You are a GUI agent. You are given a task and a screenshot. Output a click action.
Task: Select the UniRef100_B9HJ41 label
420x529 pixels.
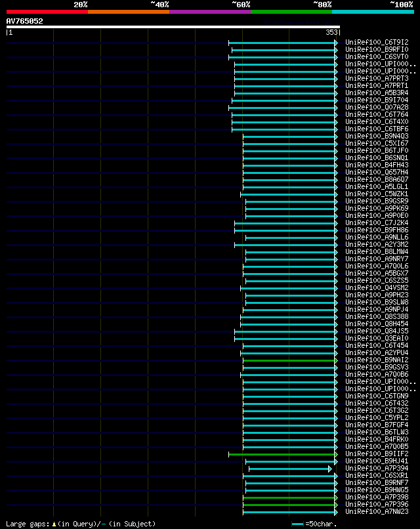(x=377, y=461)
